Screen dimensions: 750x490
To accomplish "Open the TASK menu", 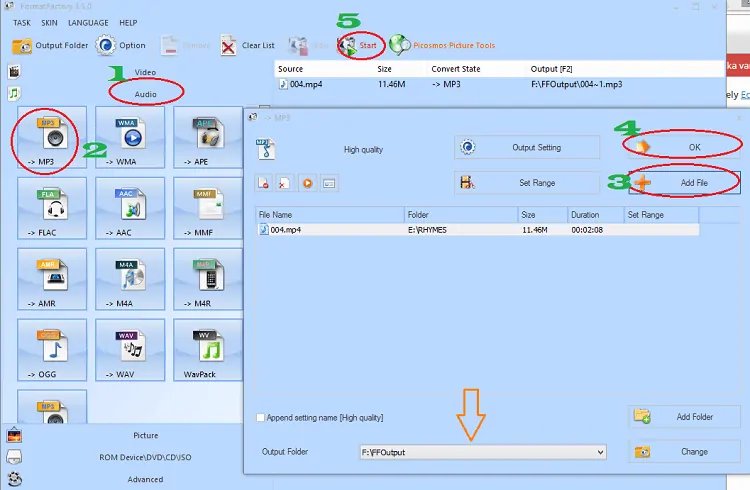I will click(x=22, y=22).
